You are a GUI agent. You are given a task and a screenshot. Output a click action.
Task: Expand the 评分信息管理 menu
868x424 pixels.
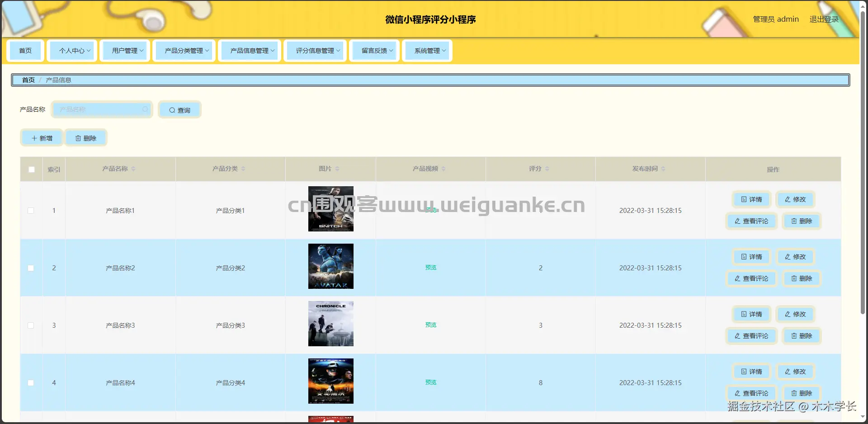point(315,51)
